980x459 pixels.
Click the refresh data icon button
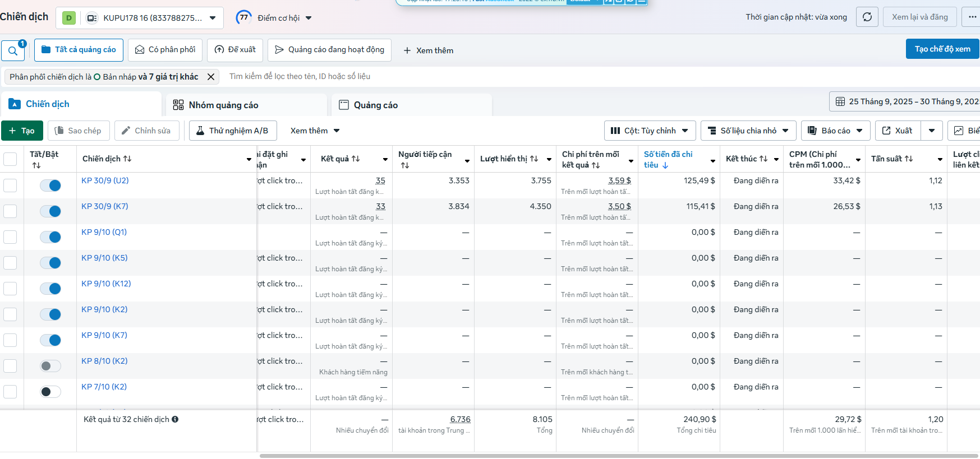coord(867,17)
